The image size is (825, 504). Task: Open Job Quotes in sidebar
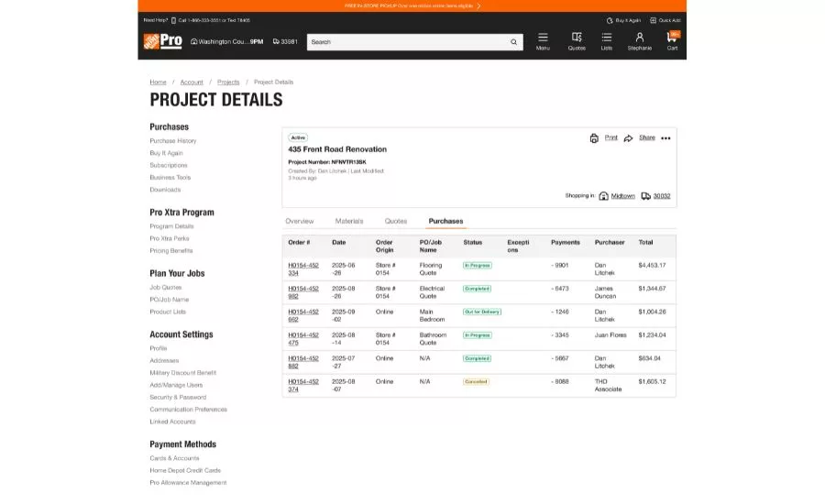(166, 287)
